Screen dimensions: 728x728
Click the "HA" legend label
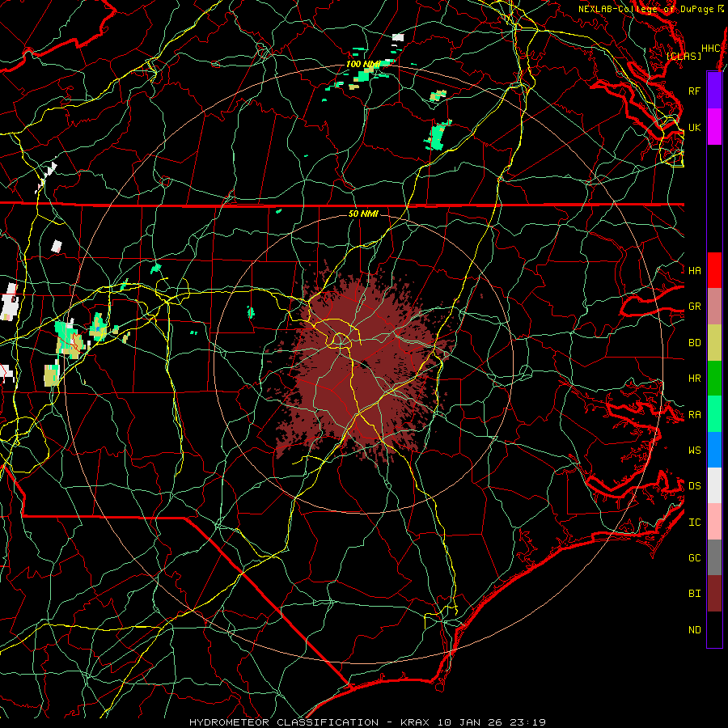(x=694, y=270)
